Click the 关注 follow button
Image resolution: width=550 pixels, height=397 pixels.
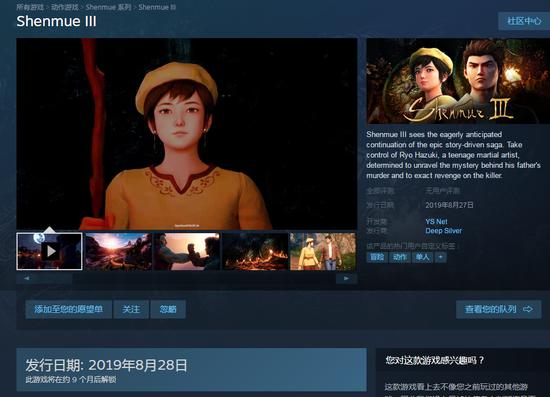[x=131, y=309]
